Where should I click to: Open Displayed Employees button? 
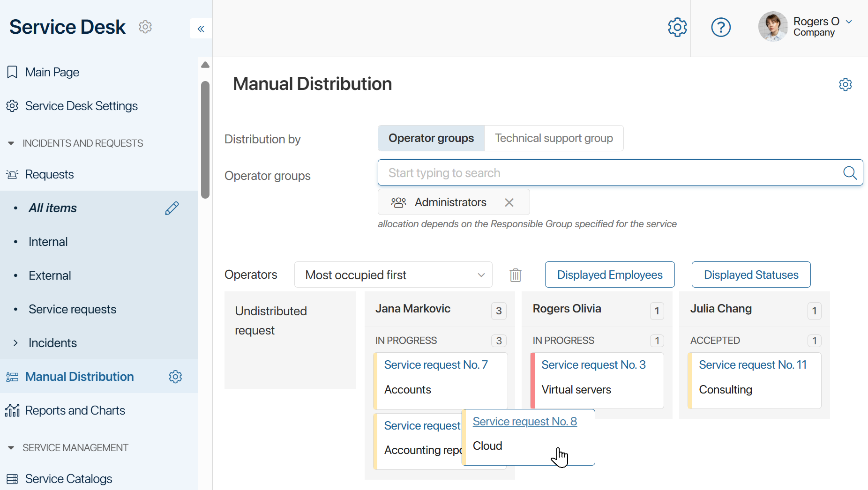pos(610,275)
